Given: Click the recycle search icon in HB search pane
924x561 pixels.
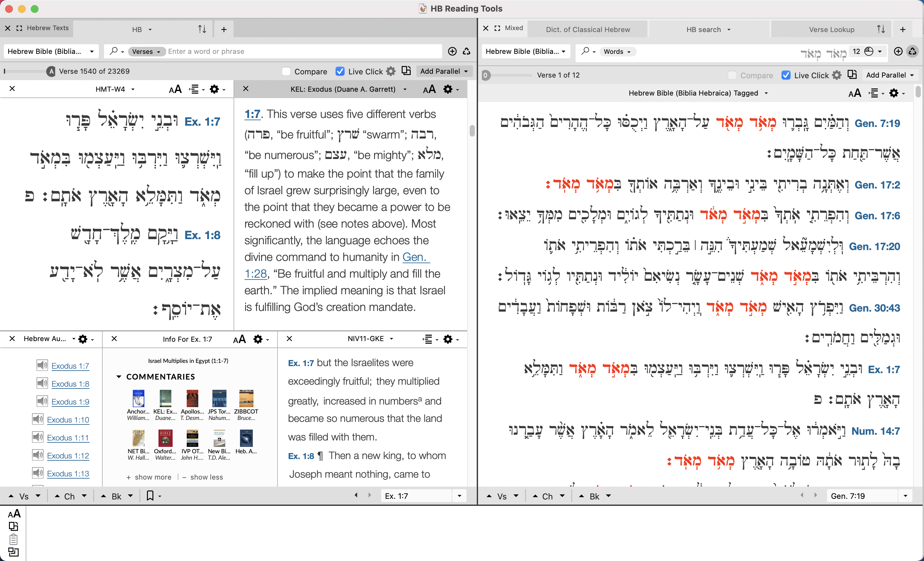Looking at the screenshot, I should 913,51.
